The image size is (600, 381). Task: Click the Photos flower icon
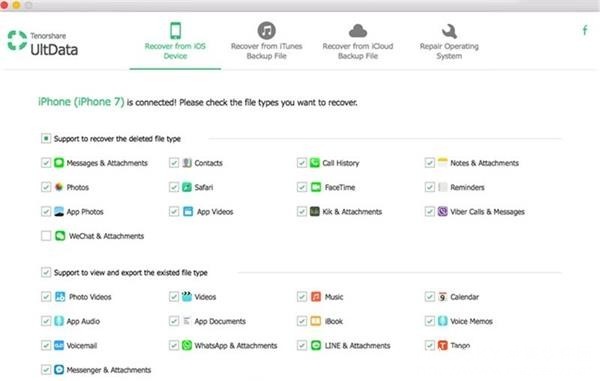pyautogui.click(x=59, y=187)
